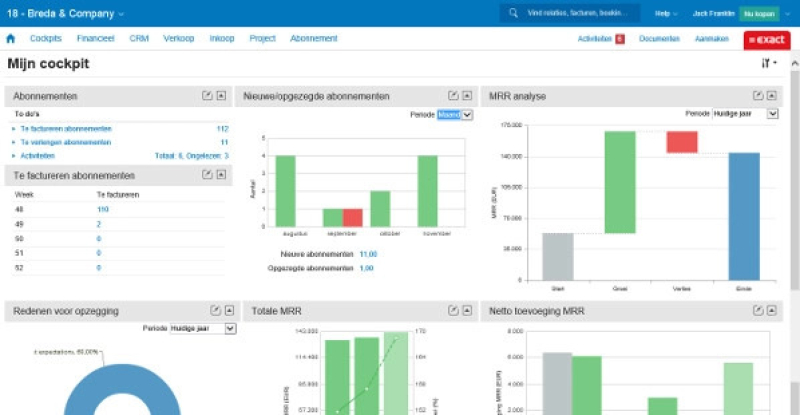800x415 pixels.
Task: Click Totaal: 6, Ongelezen: 3 link
Action: pyautogui.click(x=192, y=156)
